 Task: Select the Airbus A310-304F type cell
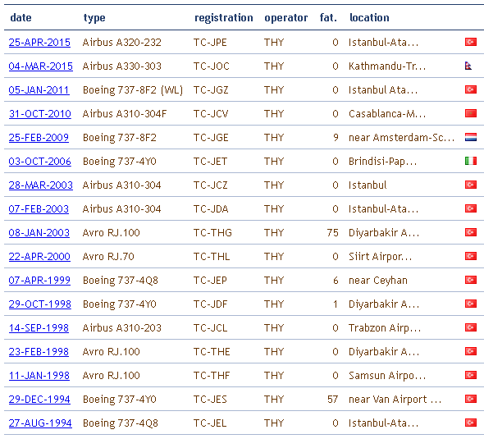point(125,113)
